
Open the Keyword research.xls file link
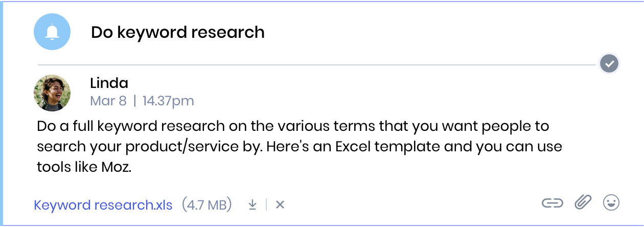pyautogui.click(x=103, y=206)
